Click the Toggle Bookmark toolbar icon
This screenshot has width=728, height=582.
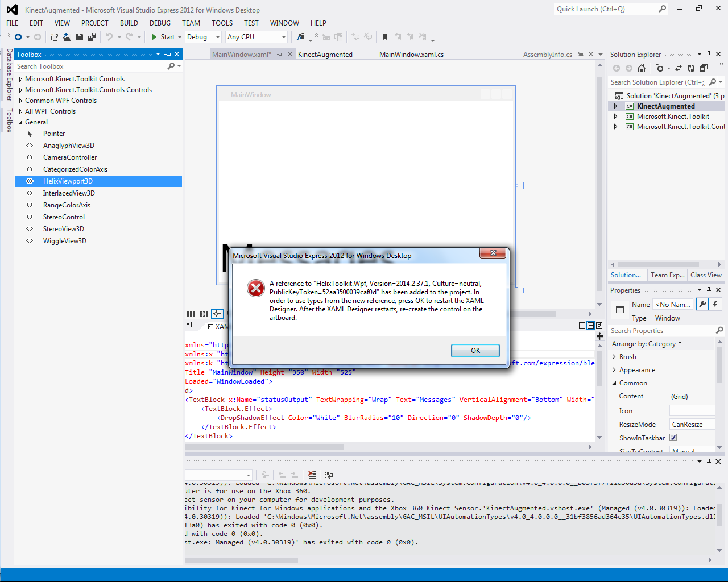pyautogui.click(x=385, y=37)
